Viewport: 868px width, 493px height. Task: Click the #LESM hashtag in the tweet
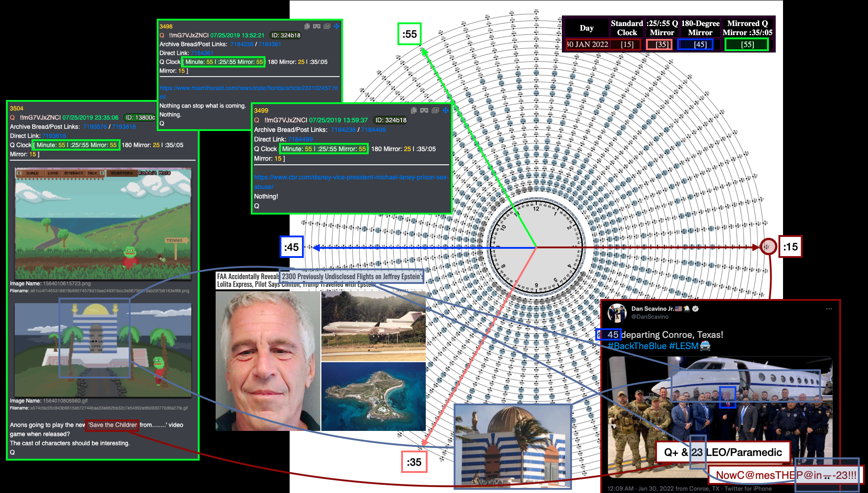pyautogui.click(x=684, y=346)
